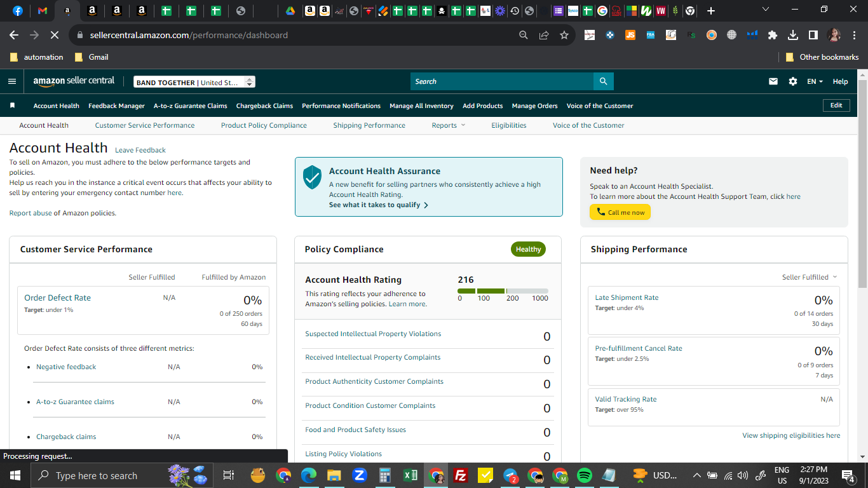Open Chargeback Claims nav item
Screen dimensions: 868x488
[x=264, y=105]
